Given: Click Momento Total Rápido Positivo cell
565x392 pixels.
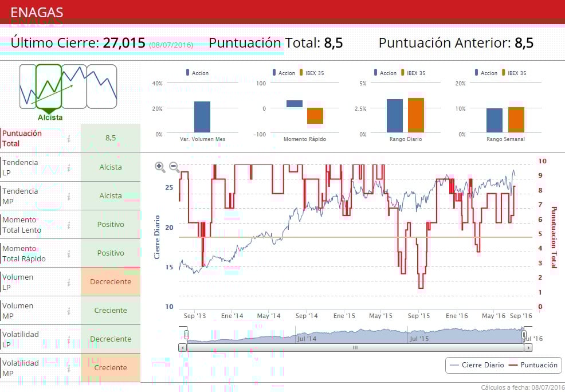Looking at the screenshot, I should tap(111, 253).
